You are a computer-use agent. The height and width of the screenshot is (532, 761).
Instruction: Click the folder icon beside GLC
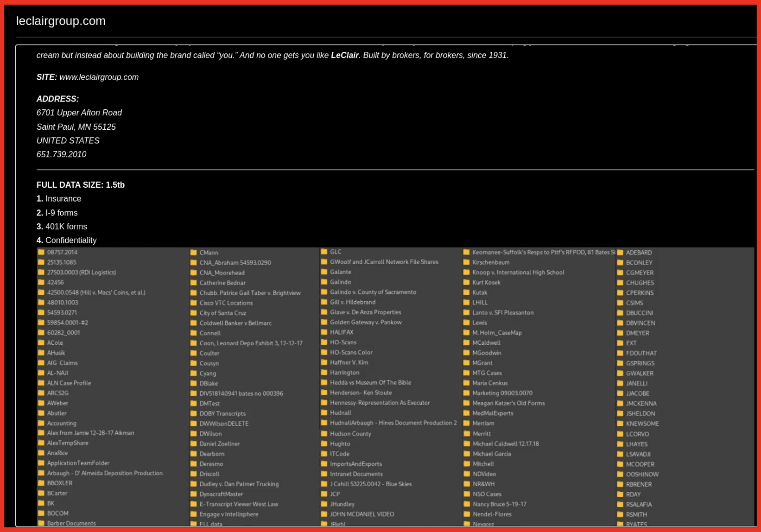[324, 252]
